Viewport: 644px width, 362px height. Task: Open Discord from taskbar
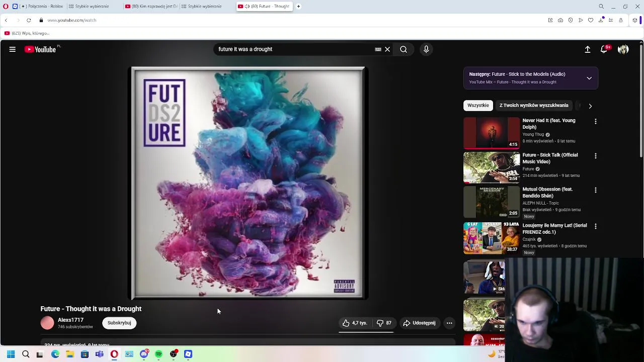(x=144, y=354)
